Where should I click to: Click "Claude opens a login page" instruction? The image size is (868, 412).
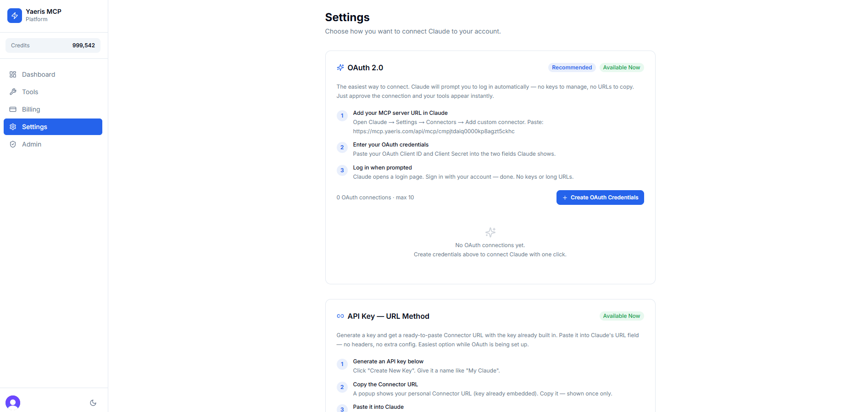tap(463, 177)
